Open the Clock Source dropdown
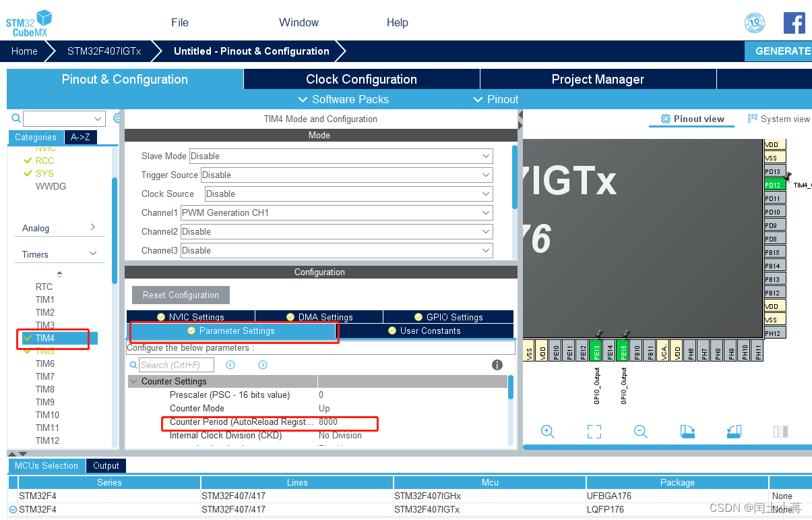812x520 pixels. 348,194
